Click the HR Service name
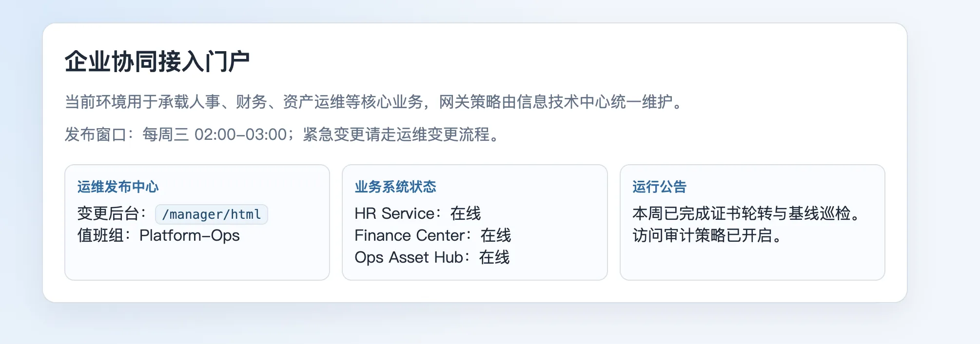The width and height of the screenshot is (980, 344). coord(394,213)
